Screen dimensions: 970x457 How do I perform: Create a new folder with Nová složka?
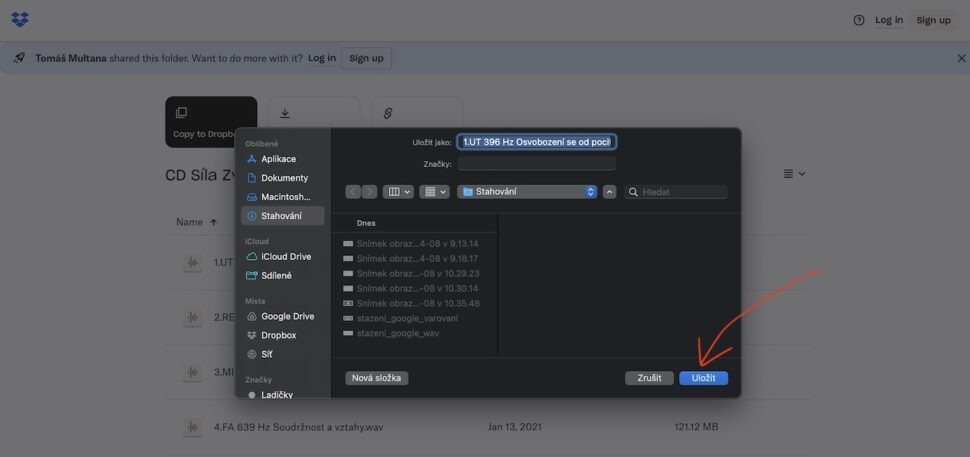click(x=377, y=378)
